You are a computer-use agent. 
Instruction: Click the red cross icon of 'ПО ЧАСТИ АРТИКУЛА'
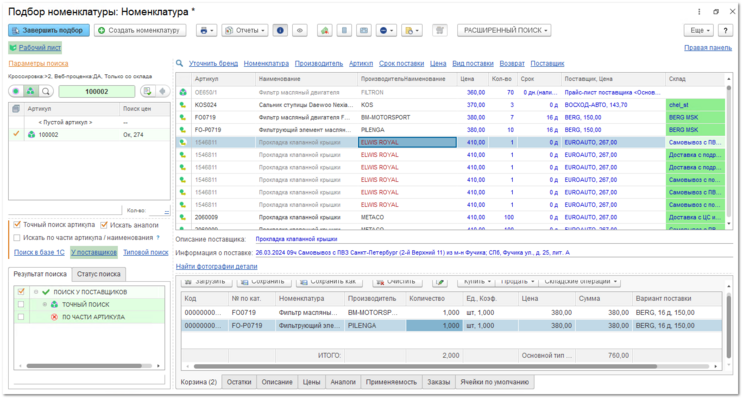click(54, 317)
